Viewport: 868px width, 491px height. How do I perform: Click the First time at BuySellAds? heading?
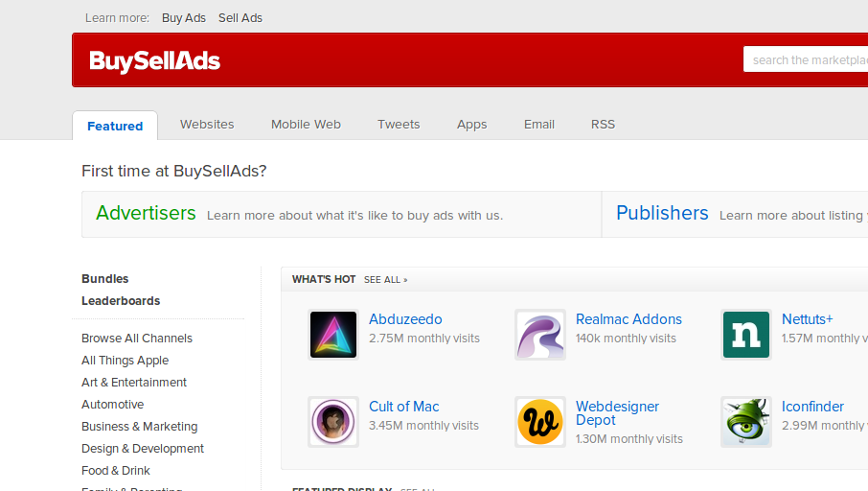click(173, 171)
